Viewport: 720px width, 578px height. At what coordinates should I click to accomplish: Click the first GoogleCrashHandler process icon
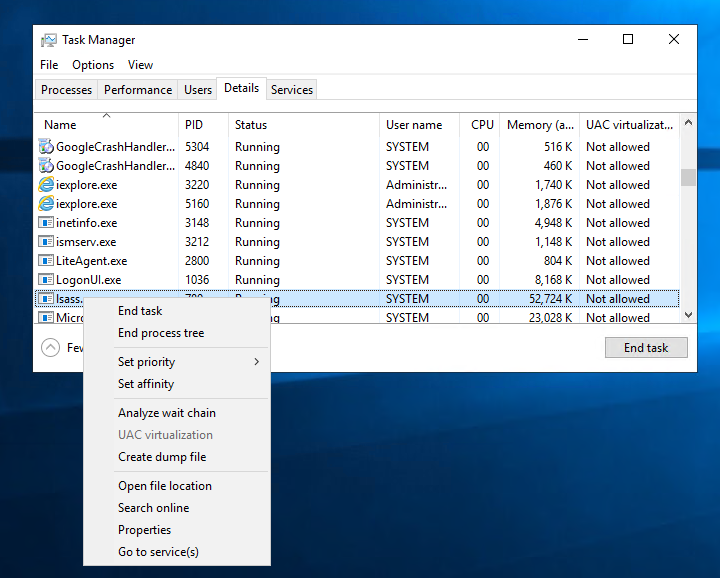coord(46,147)
